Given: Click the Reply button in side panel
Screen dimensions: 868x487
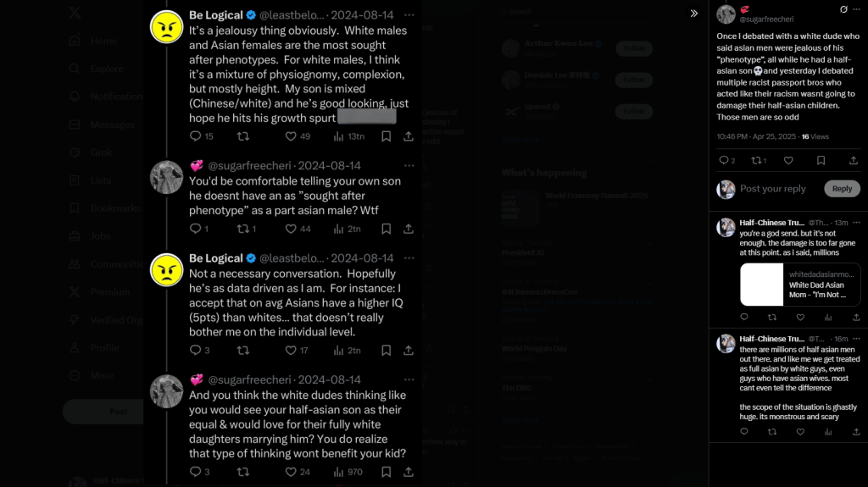Looking at the screenshot, I should (x=842, y=189).
